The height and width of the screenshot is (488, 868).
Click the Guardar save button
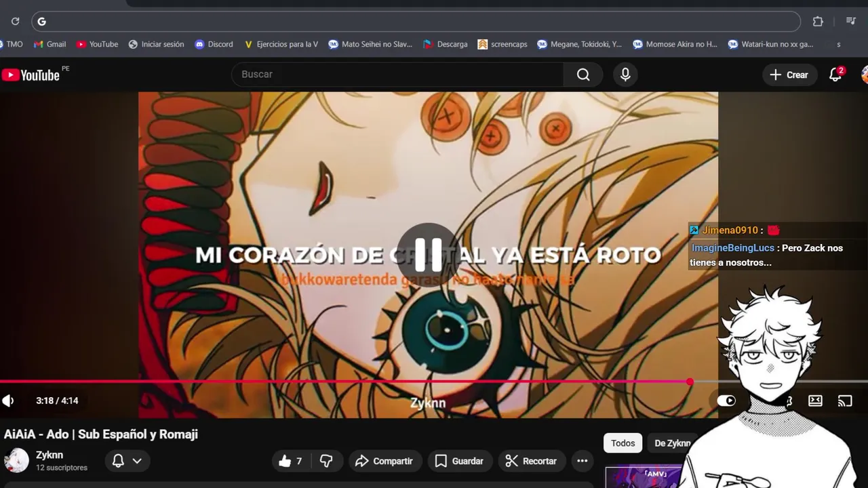point(460,461)
